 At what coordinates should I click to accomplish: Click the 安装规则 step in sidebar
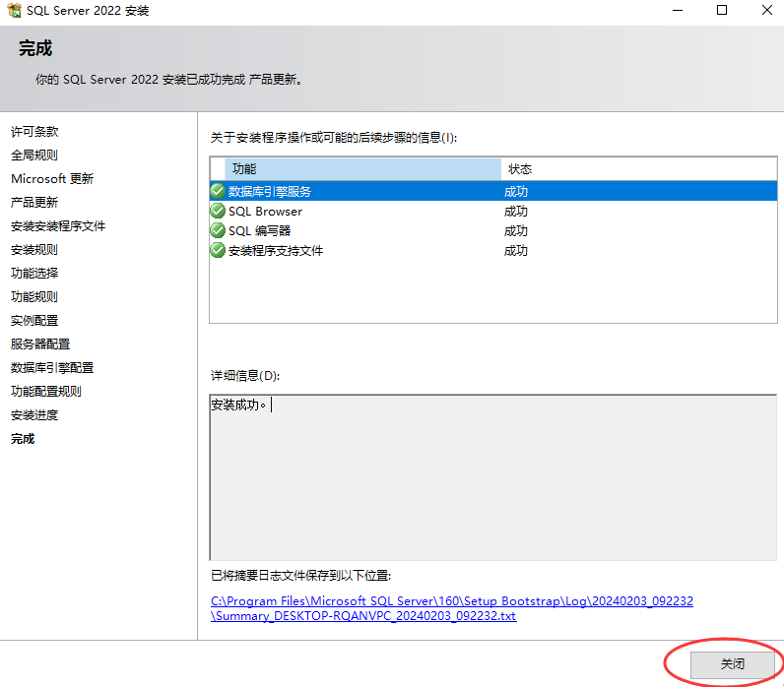(34, 249)
